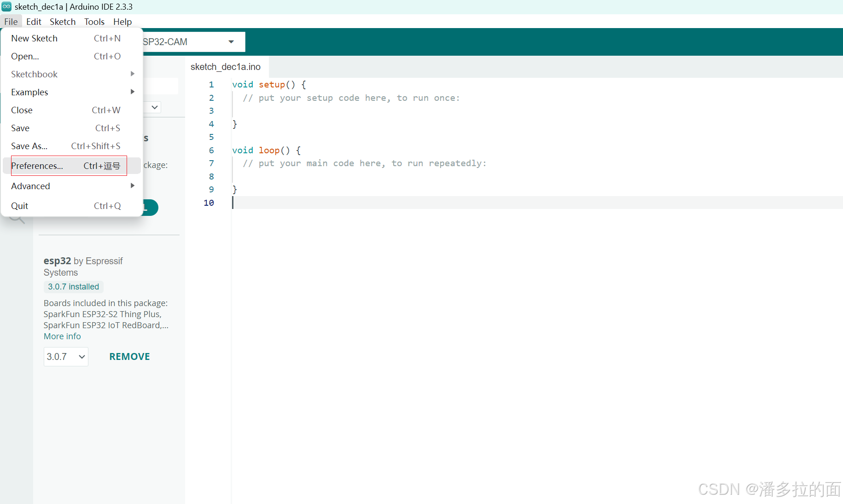This screenshot has height=504, width=843.
Task: Select Save in the File menu
Action: 72,128
